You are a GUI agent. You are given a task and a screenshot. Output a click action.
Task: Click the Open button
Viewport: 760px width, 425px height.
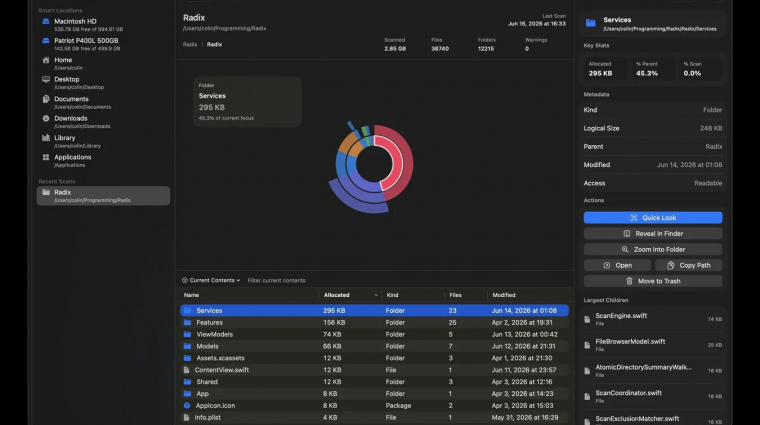pos(617,266)
